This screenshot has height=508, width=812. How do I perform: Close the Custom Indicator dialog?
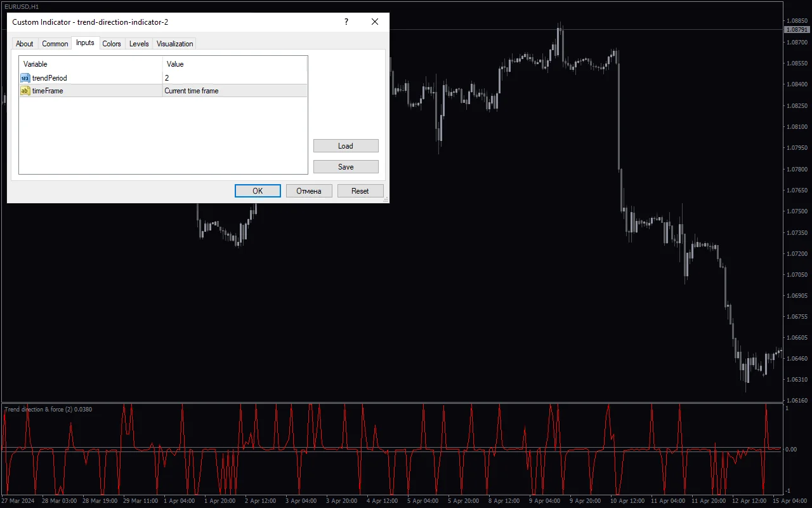coord(375,22)
